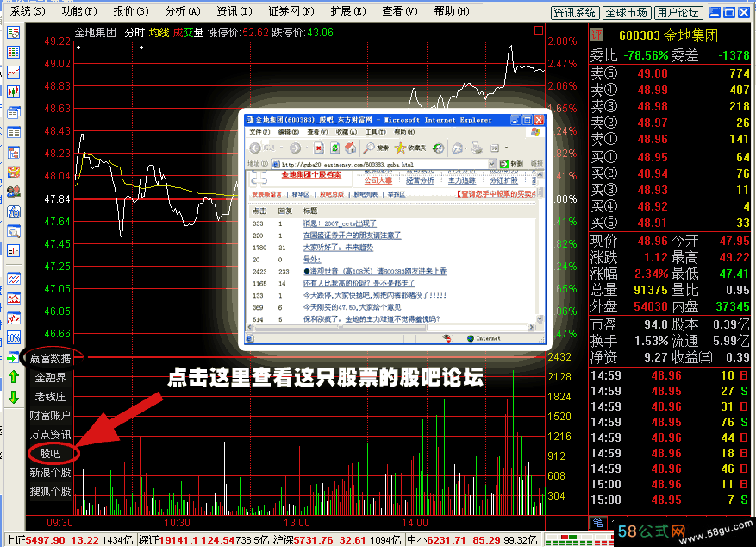The width and height of the screenshot is (756, 547).
Task: Open IE address bar dropdown arrow
Action: coord(492,164)
